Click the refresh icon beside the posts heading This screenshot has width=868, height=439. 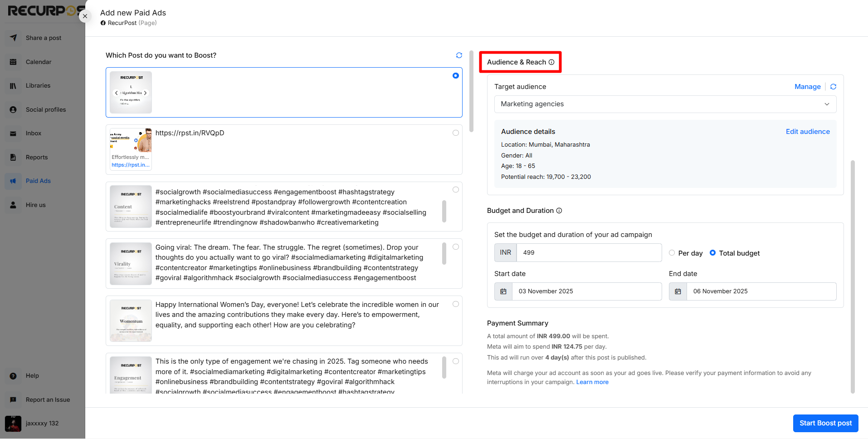[459, 55]
